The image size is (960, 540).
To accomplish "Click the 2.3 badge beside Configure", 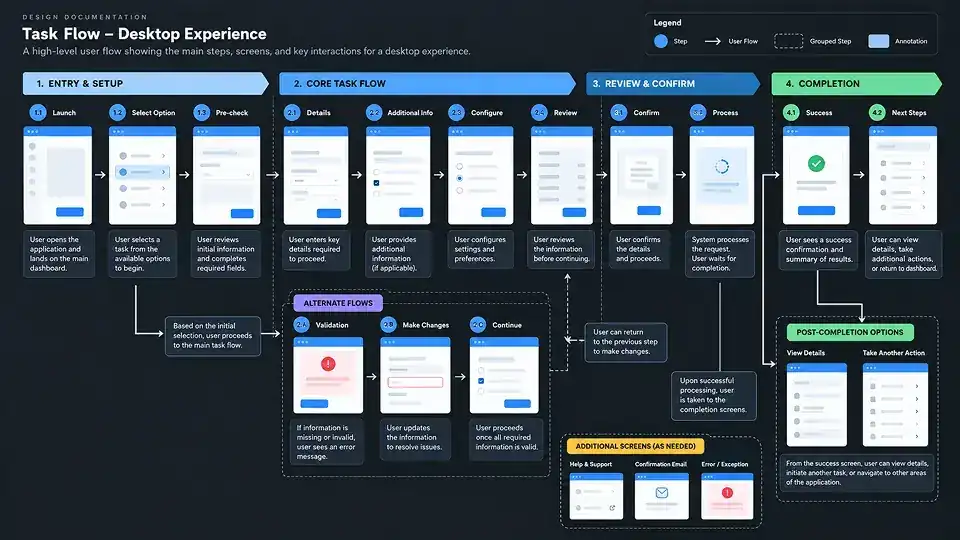I will [456, 113].
